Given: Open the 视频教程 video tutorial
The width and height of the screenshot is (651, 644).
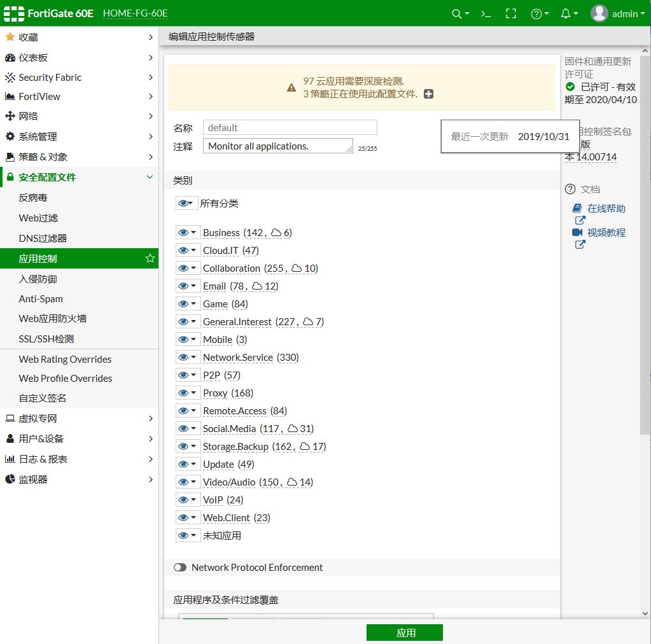Looking at the screenshot, I should (x=606, y=232).
